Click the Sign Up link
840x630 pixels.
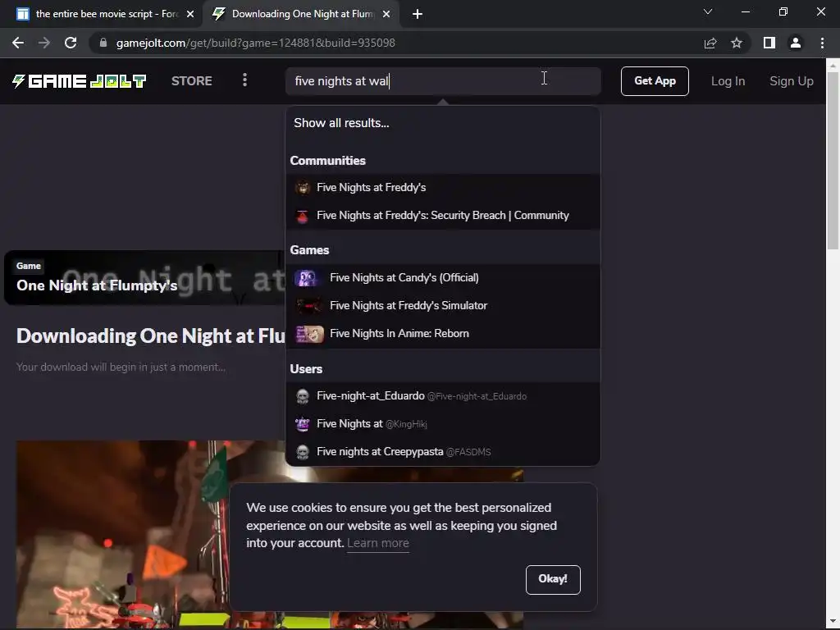coord(792,81)
